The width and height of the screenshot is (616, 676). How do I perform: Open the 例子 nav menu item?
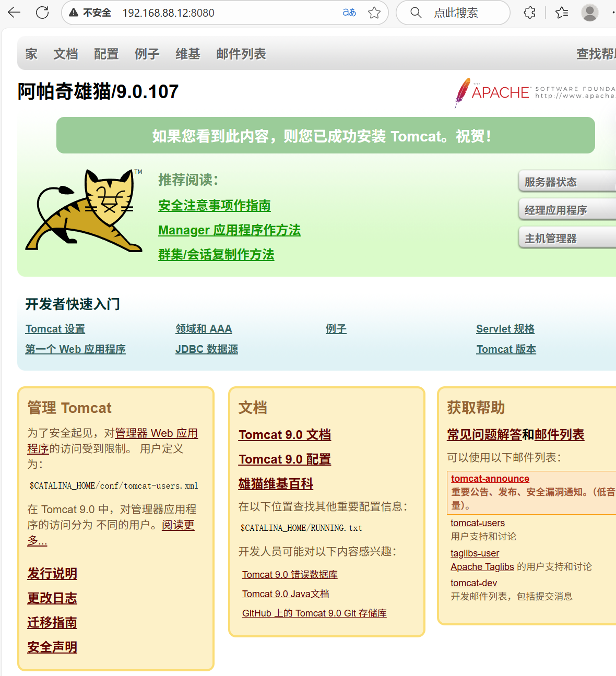click(147, 54)
